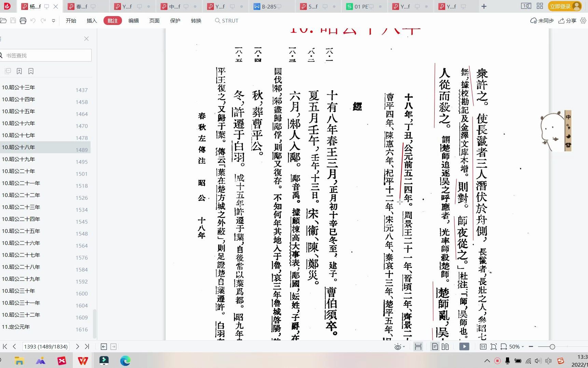The image size is (588, 368).
Task: Go to the next page
Action: click(x=78, y=346)
